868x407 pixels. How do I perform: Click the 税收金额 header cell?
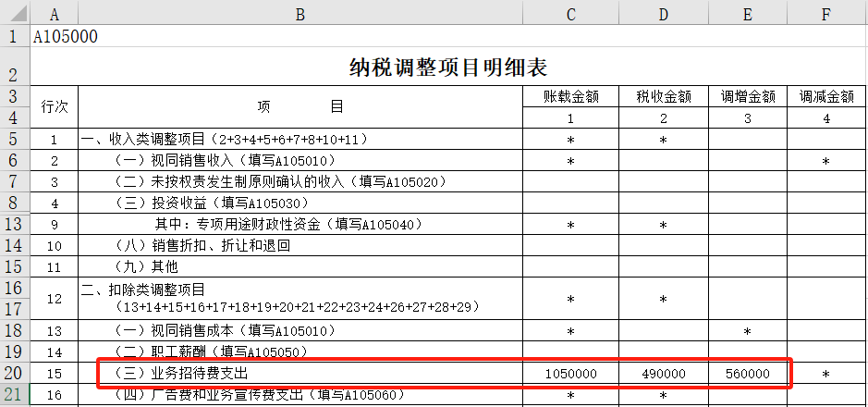664,97
